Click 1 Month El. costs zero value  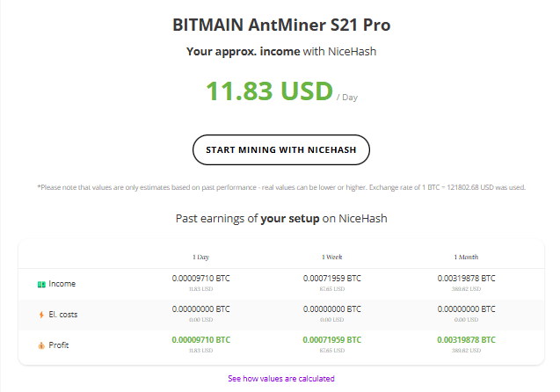(466, 309)
